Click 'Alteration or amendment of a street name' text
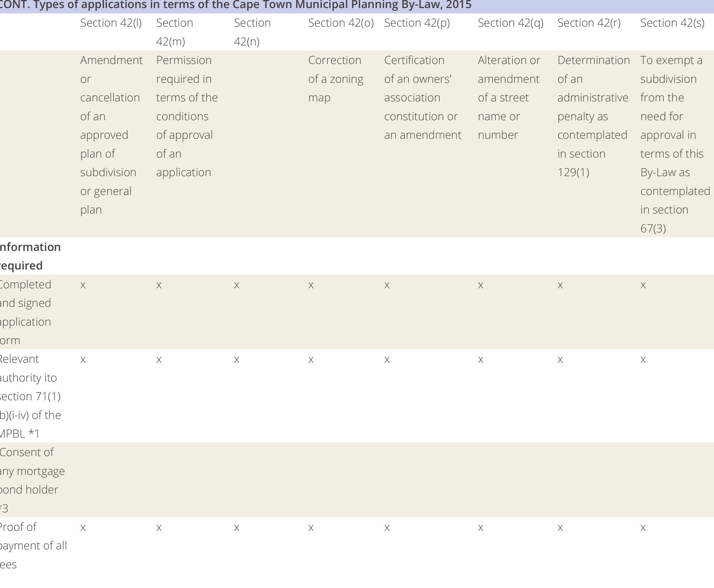 pyautogui.click(x=508, y=98)
